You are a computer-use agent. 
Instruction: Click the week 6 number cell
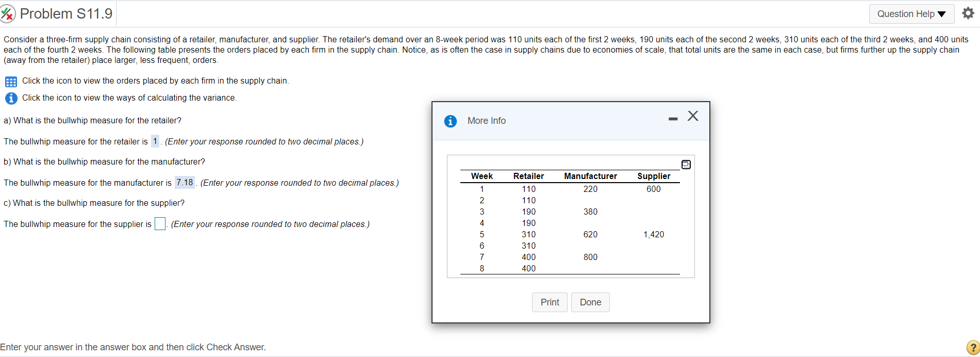click(482, 246)
